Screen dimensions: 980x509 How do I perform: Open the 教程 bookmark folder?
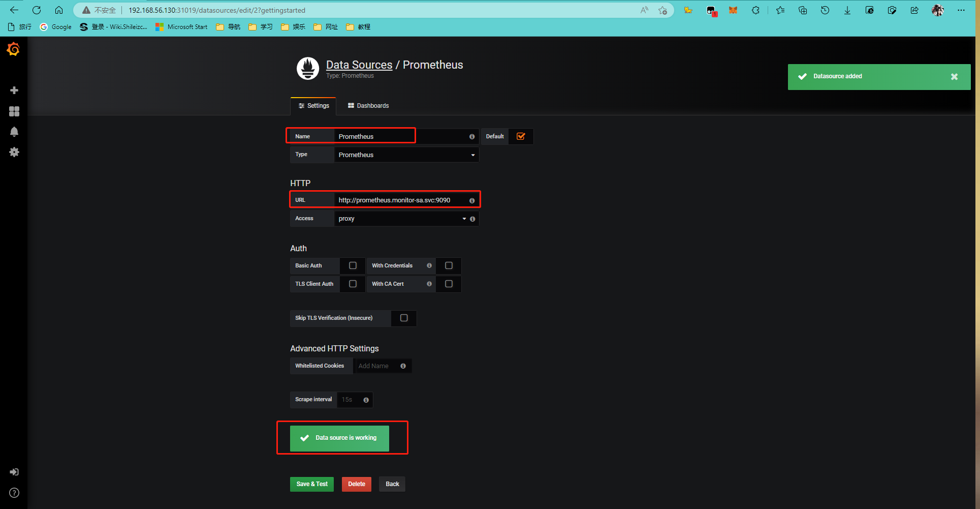click(358, 27)
